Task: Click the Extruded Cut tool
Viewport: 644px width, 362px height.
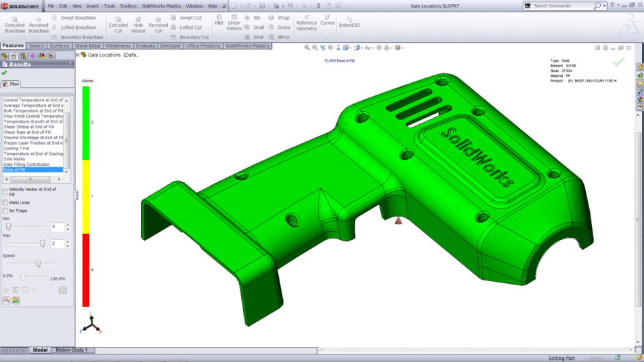Action: point(119,25)
